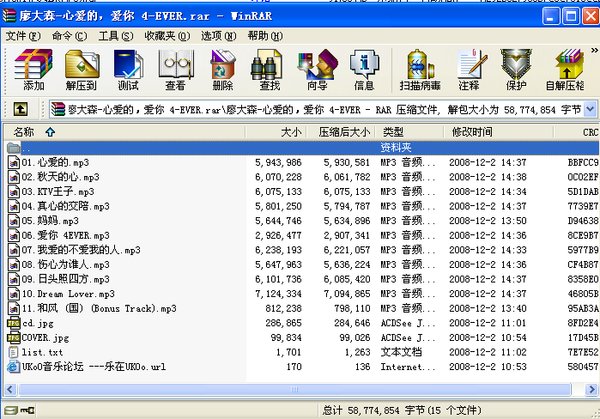The image size is (600, 419).
Task: Open the 工具(S) menu
Action: point(116,36)
